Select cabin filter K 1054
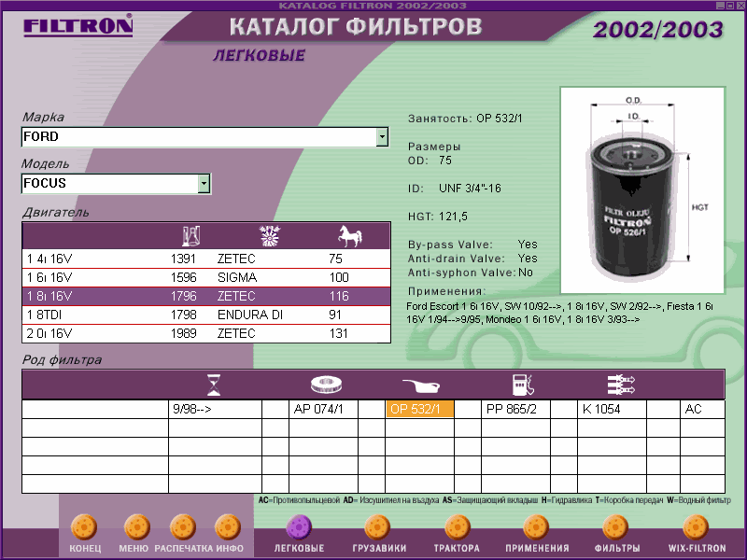Viewport: 747px width, 560px height. [612, 409]
